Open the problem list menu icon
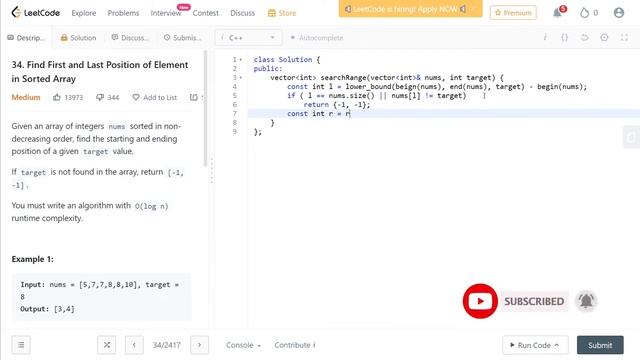640x360 pixels. pyautogui.click(x=21, y=345)
